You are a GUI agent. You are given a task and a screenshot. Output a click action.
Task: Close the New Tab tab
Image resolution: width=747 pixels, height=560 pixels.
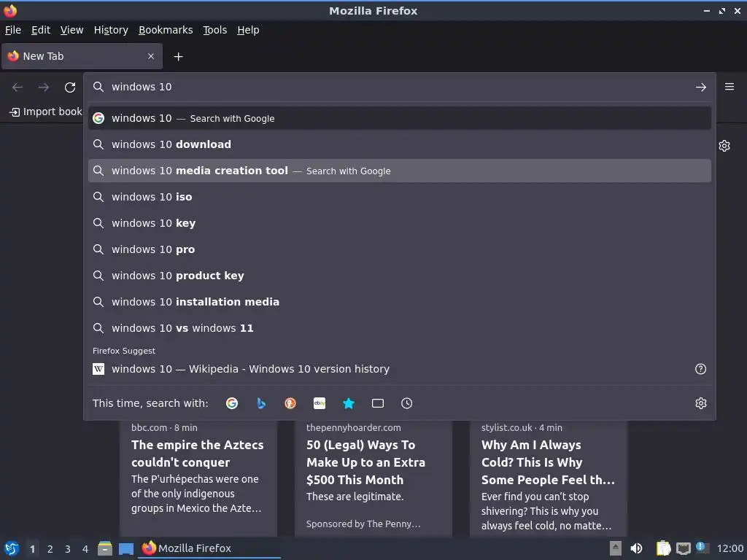coord(151,56)
